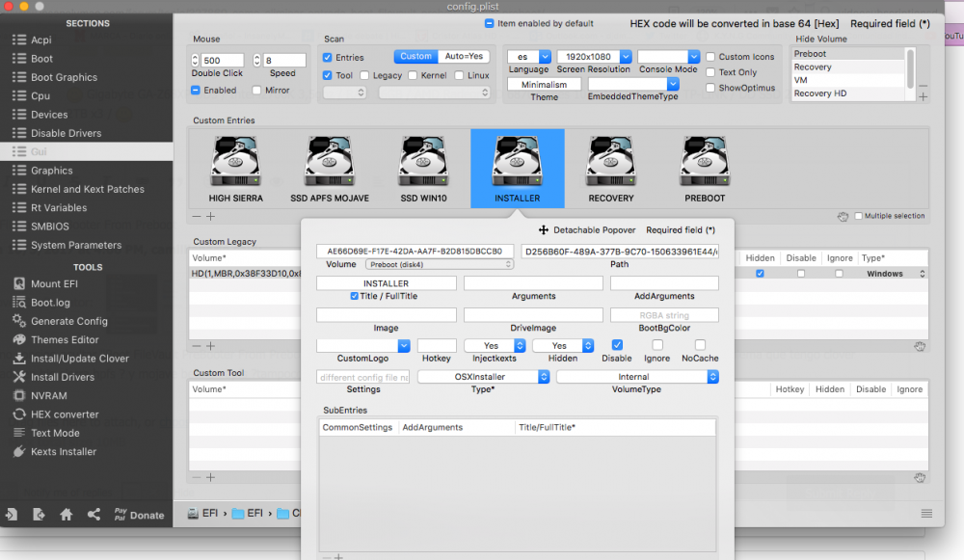Viewport: 964px width, 560px height.
Task: Open the Type OSXInstaller dropdown
Action: coord(483,377)
